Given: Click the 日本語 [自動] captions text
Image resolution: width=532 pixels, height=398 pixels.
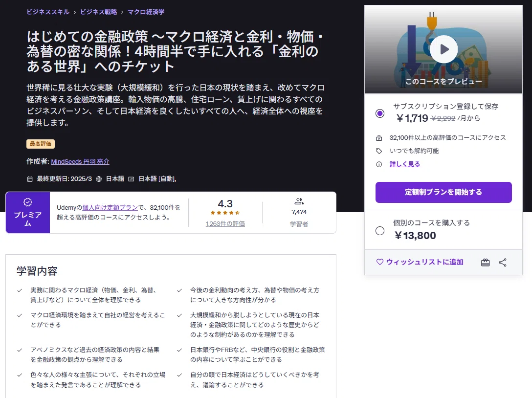Looking at the screenshot, I should [157, 179].
